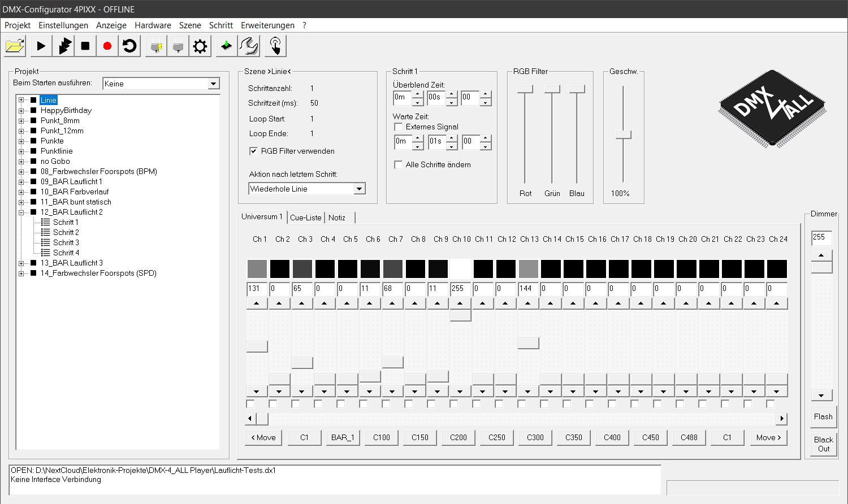Click the Dimmer down arrow button
The image size is (848, 504).
[821, 396]
